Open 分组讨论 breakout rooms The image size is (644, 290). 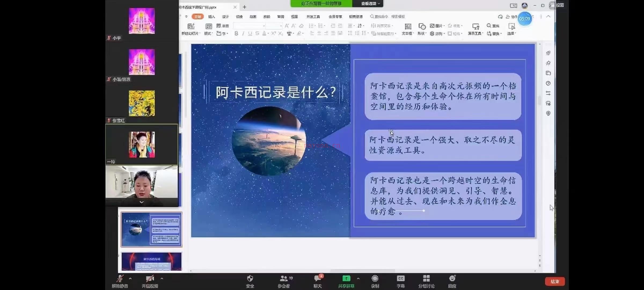click(426, 281)
